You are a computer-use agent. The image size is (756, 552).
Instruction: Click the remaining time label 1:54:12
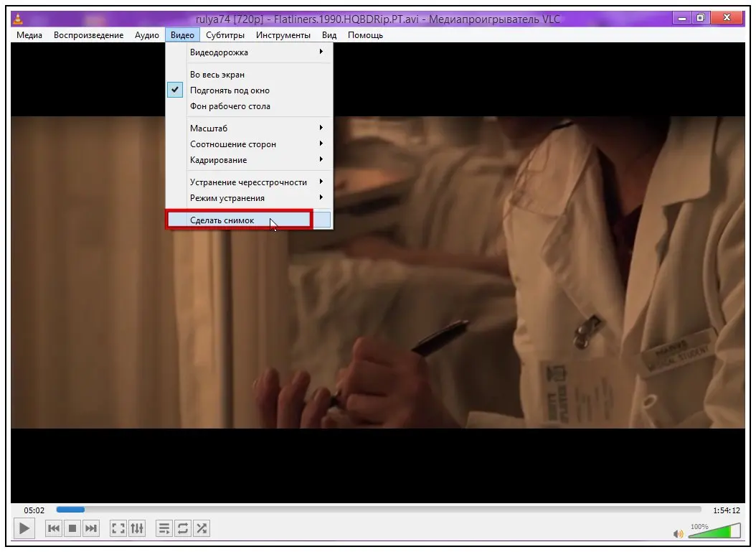pos(726,510)
